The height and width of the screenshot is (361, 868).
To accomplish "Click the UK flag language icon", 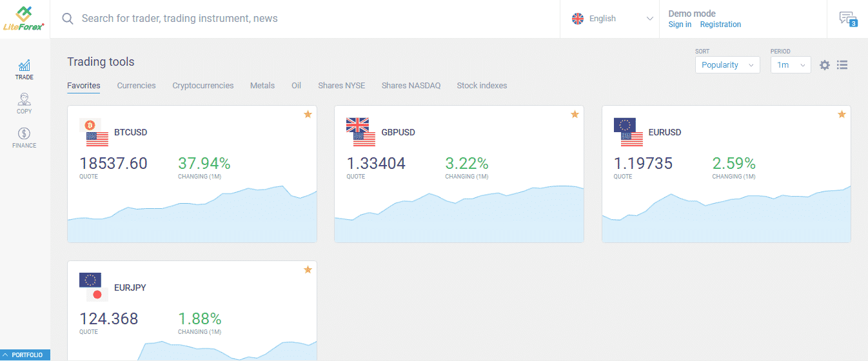I will pos(578,19).
